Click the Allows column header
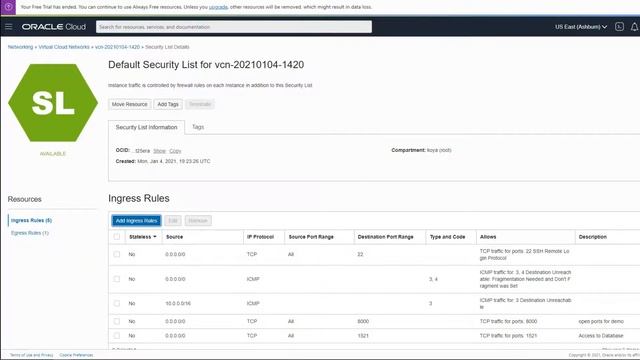640x360 pixels. [x=488, y=237]
